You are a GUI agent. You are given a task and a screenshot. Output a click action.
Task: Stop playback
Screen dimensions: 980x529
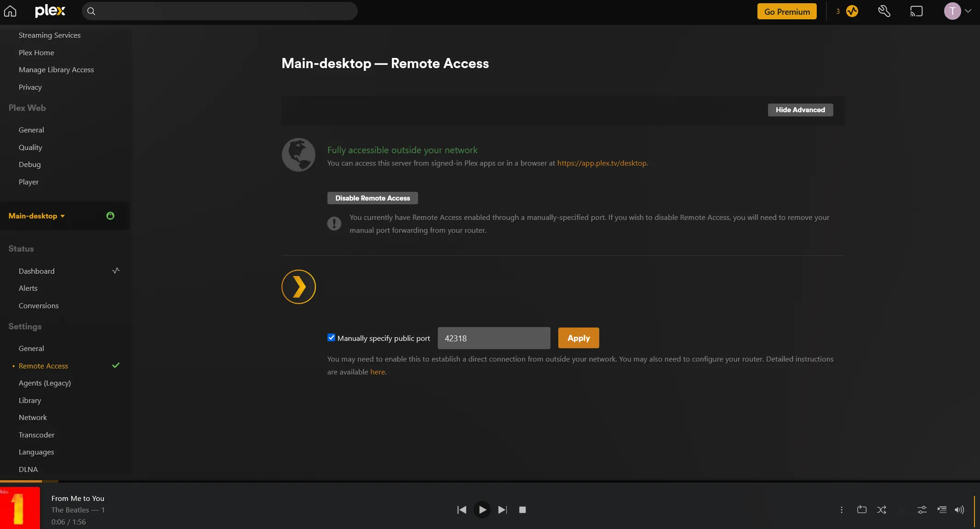coord(522,510)
